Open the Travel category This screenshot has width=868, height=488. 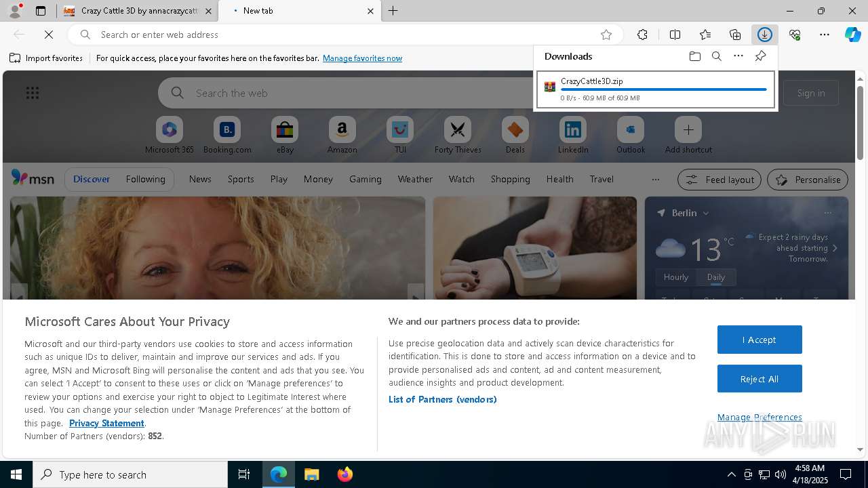[x=601, y=179]
